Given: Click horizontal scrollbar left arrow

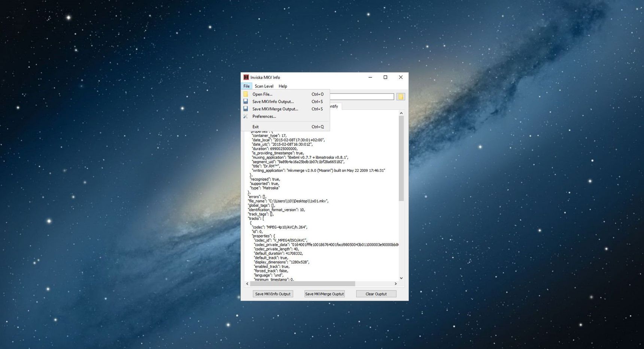Looking at the screenshot, I should 247,284.
